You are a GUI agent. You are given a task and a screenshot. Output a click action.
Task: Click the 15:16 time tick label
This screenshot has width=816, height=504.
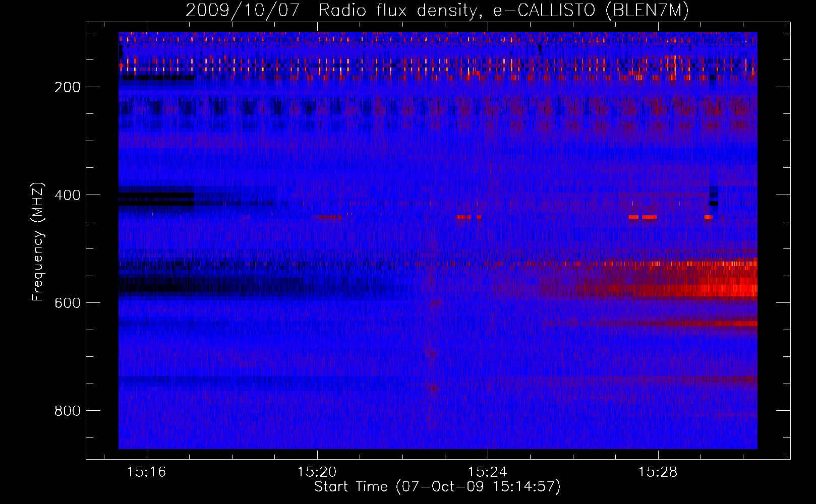point(146,472)
